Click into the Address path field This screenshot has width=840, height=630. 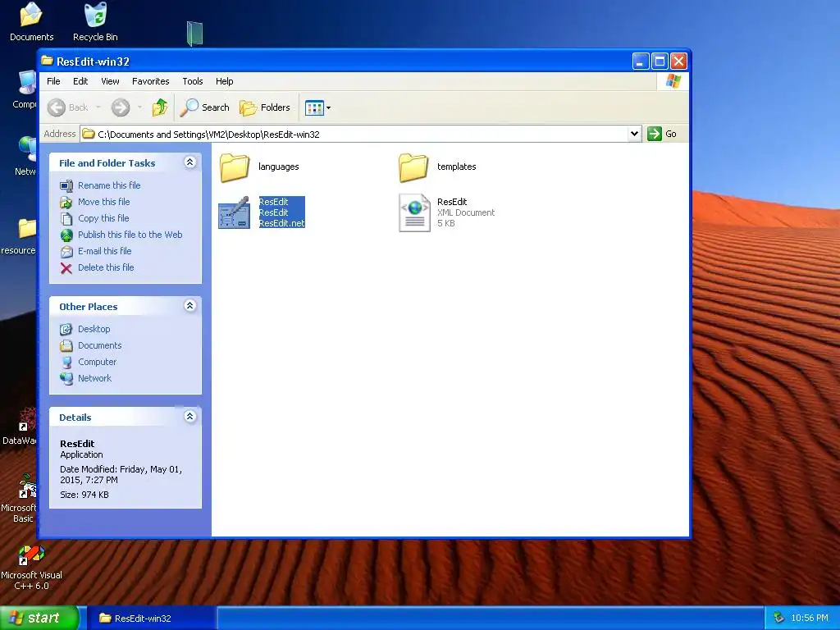(x=354, y=134)
